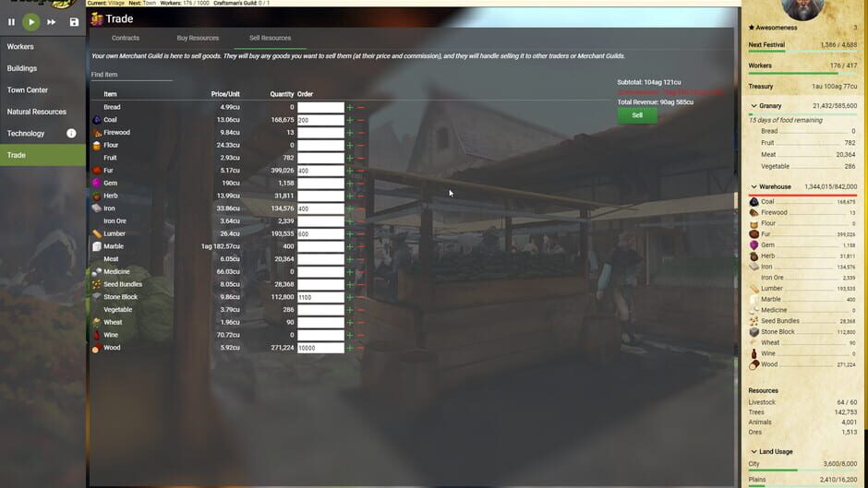Click the Wine item icon in the trade list

(97, 335)
